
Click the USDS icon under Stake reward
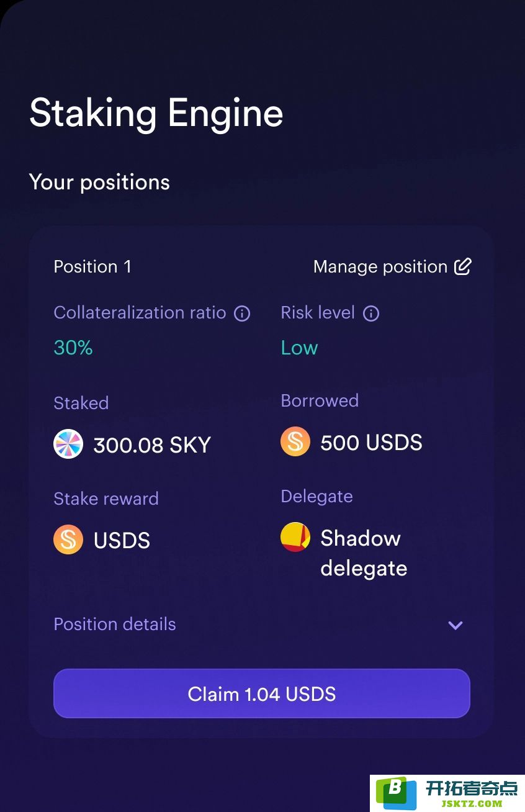coord(68,539)
